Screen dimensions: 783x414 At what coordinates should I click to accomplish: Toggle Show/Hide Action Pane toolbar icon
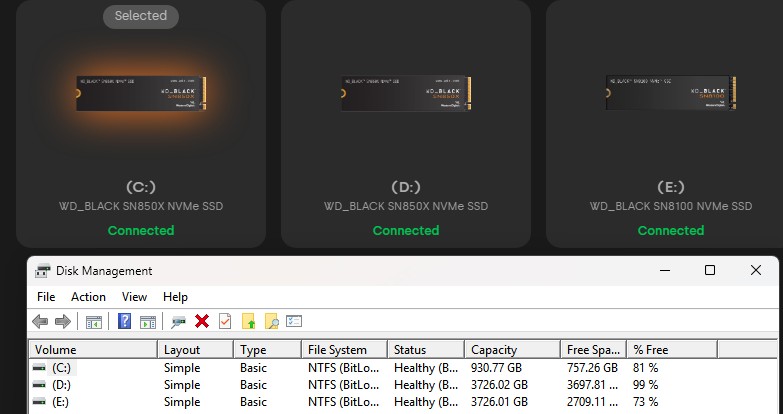coord(148,322)
